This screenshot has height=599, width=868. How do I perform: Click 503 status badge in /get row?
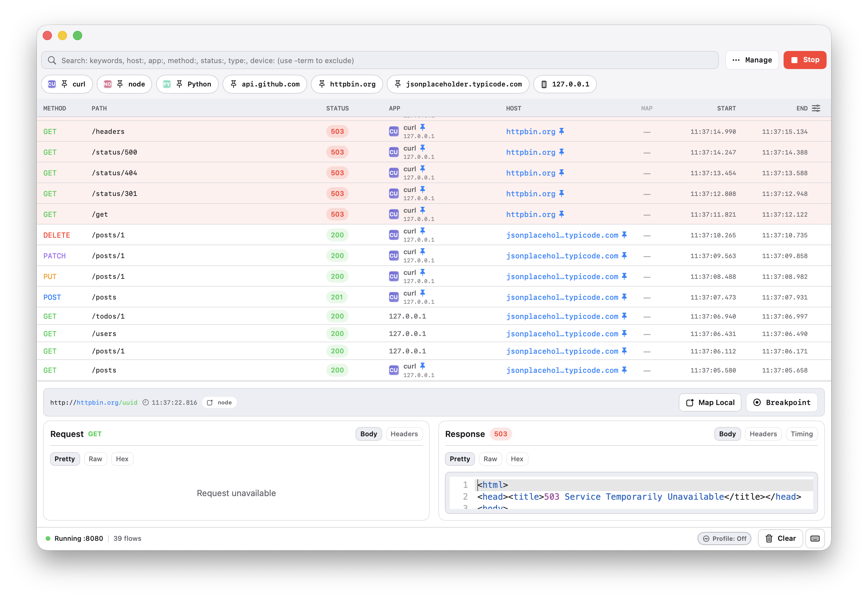tap(337, 214)
